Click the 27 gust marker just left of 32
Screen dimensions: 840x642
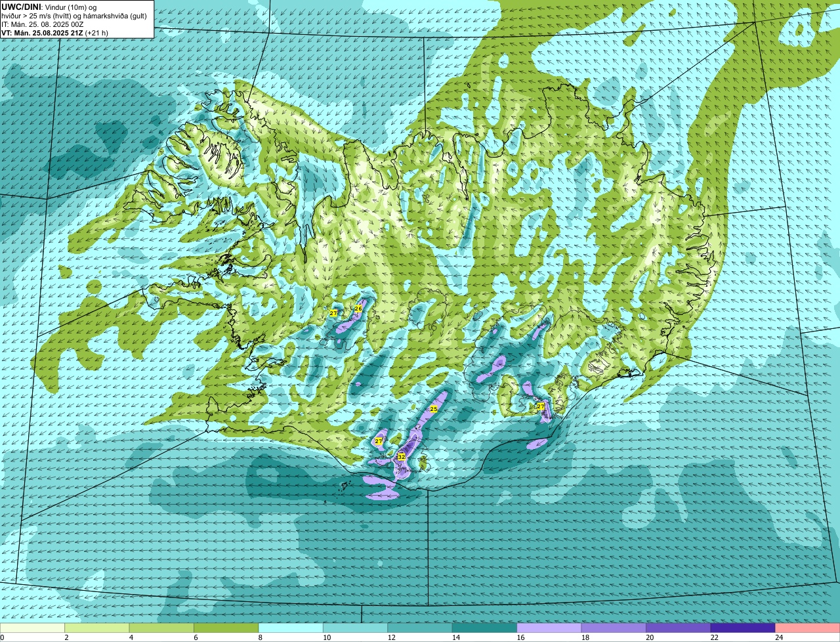[379, 441]
